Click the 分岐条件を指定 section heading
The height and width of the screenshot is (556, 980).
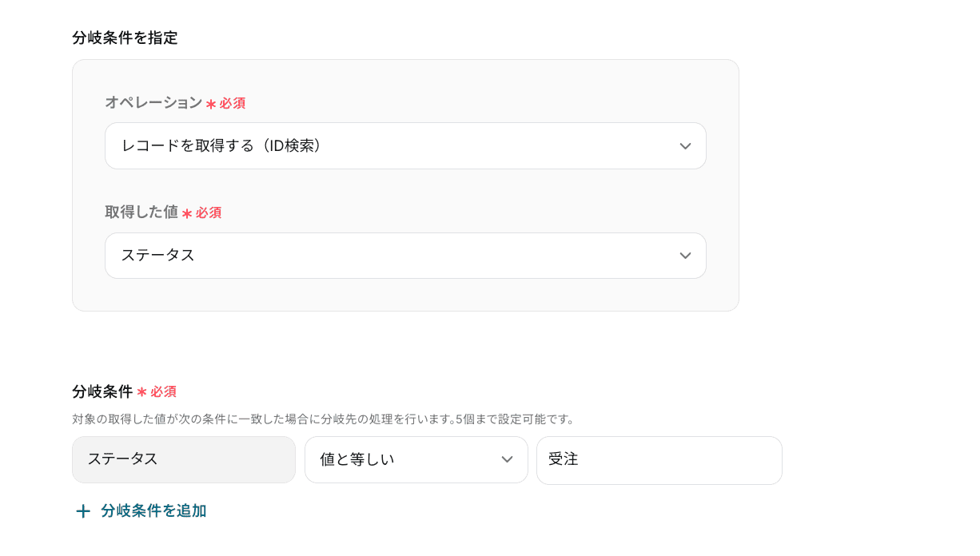[125, 38]
